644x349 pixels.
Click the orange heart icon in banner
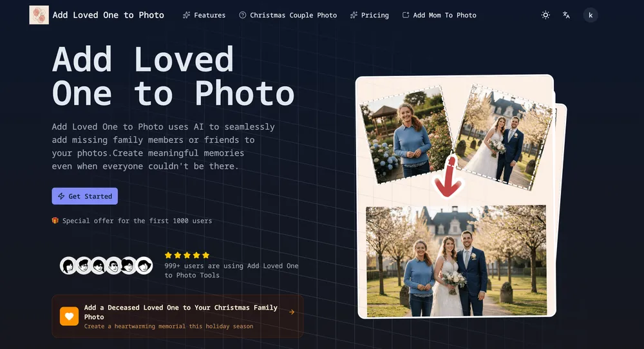click(69, 316)
